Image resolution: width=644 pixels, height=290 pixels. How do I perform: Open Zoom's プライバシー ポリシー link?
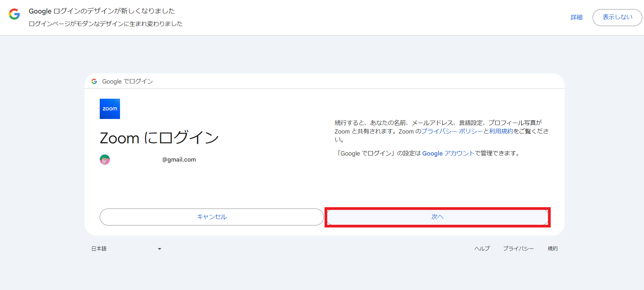(452, 131)
